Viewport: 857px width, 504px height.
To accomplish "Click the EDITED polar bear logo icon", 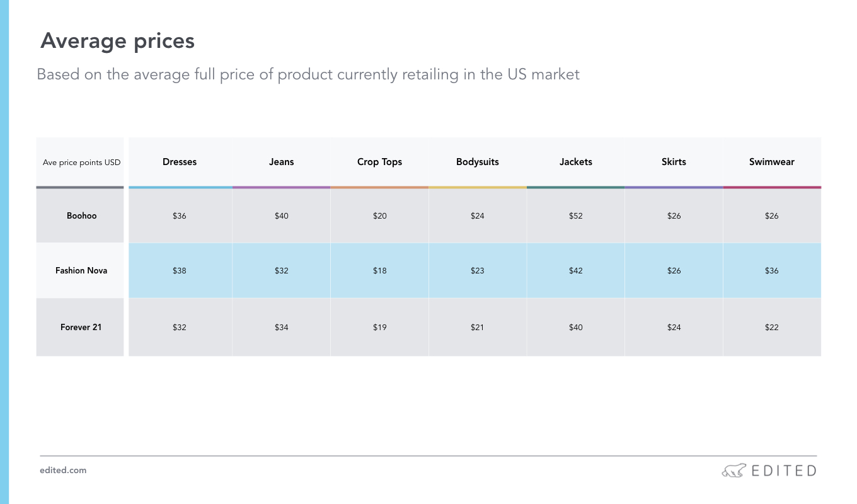I will pyautogui.click(x=733, y=471).
